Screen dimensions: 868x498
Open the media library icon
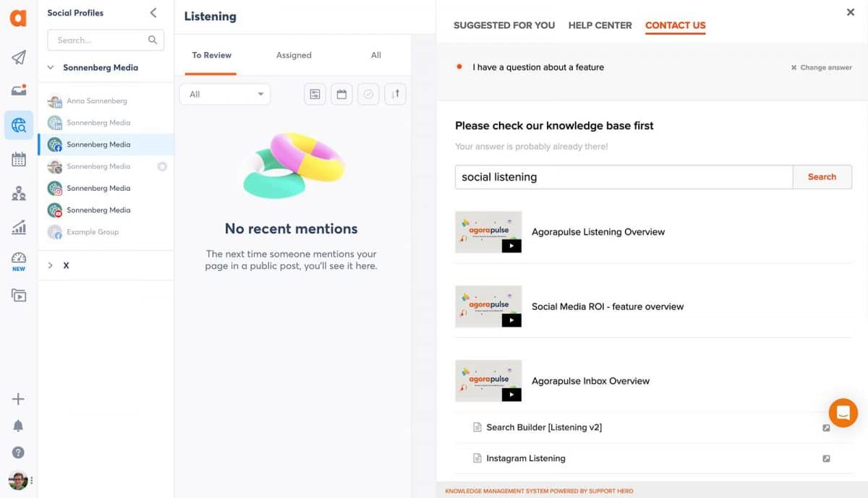coord(19,295)
